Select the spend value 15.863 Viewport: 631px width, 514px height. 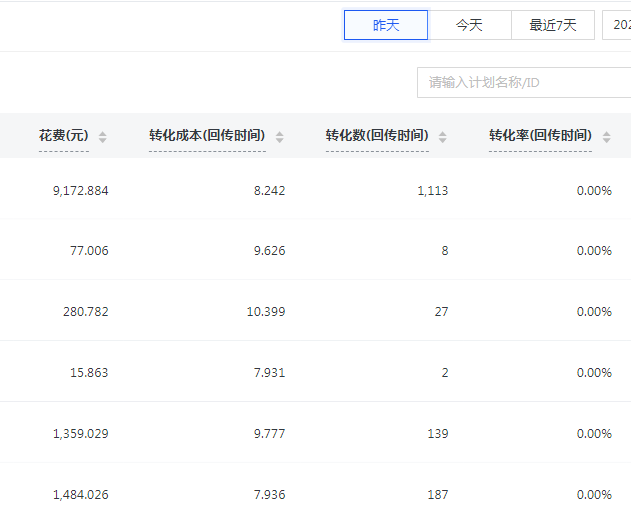(x=89, y=372)
